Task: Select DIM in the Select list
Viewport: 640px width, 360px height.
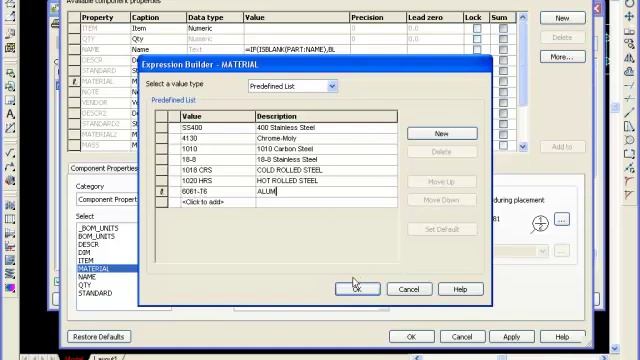Action: 84,253
